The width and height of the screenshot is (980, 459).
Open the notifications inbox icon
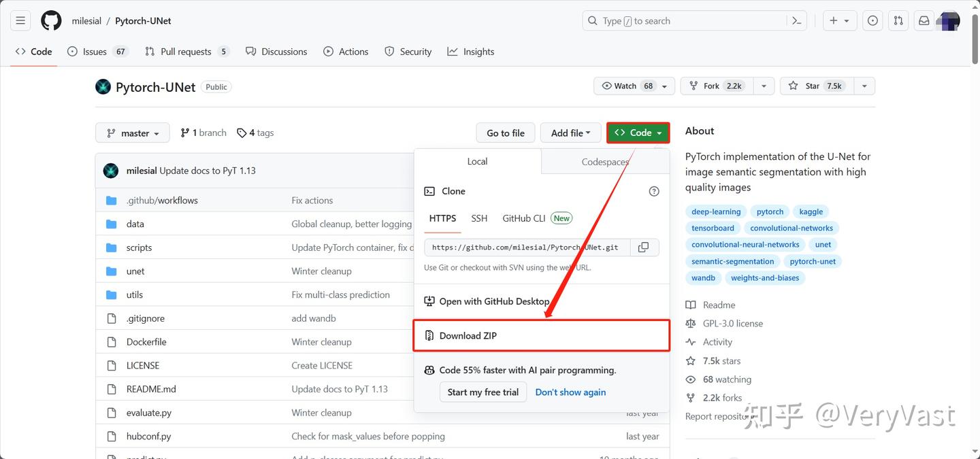tap(924, 21)
